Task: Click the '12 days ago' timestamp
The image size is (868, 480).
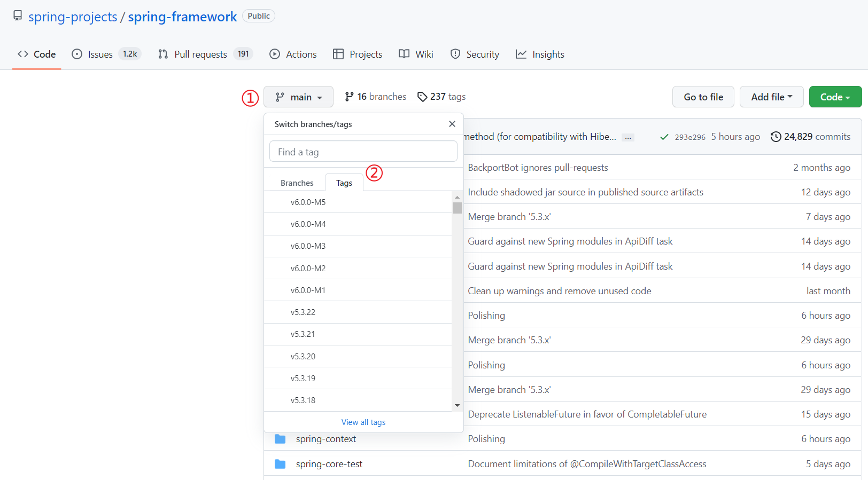Action: tap(826, 192)
